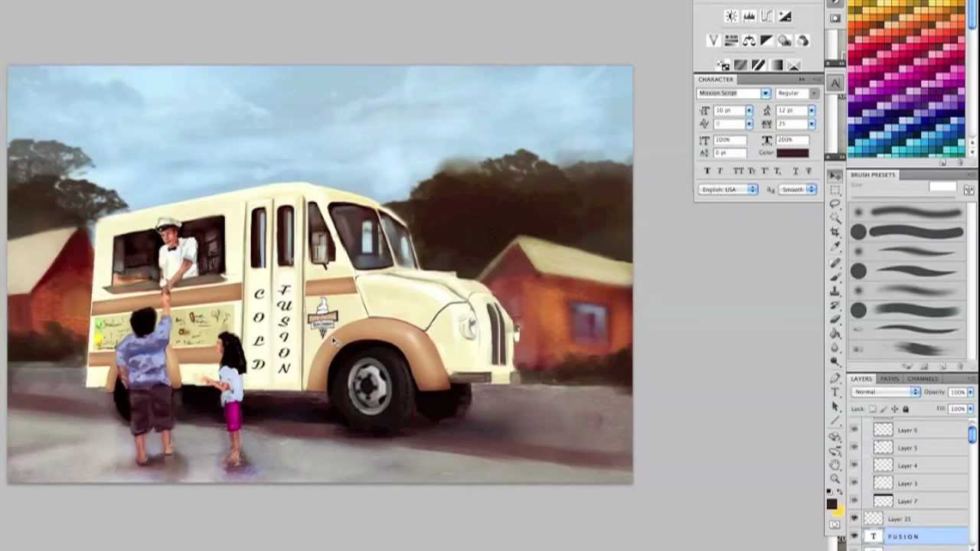Image resolution: width=980 pixels, height=551 pixels.
Task: Apply Faux Bold text style
Action: [707, 171]
